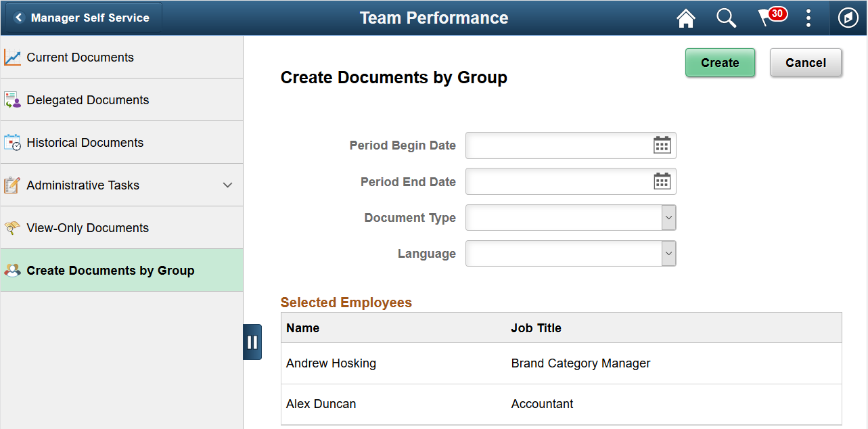The width and height of the screenshot is (868, 429).
Task: Collapse the left navigation panel handle
Action: (x=252, y=342)
